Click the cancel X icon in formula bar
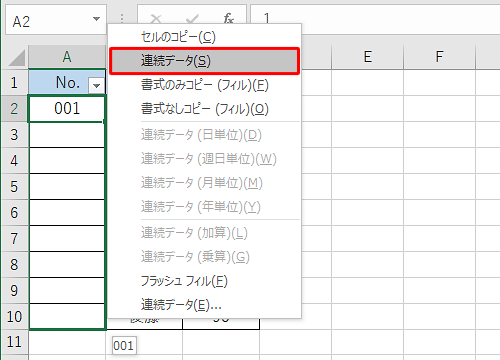The height and width of the screenshot is (360, 500). tap(156, 19)
